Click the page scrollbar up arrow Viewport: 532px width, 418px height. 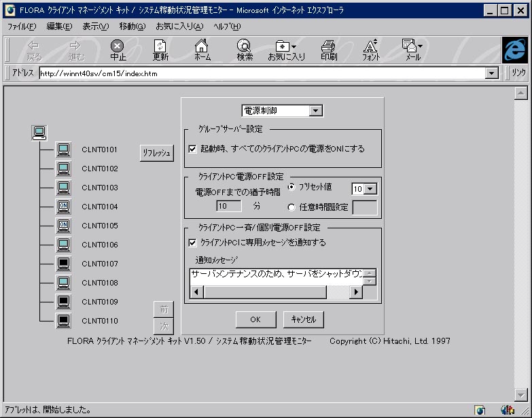521,93
